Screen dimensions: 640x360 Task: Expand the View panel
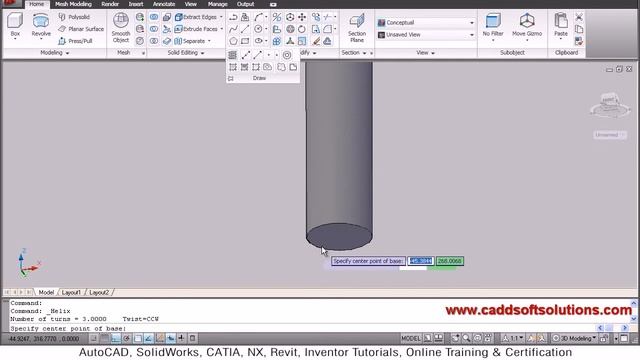(425, 53)
